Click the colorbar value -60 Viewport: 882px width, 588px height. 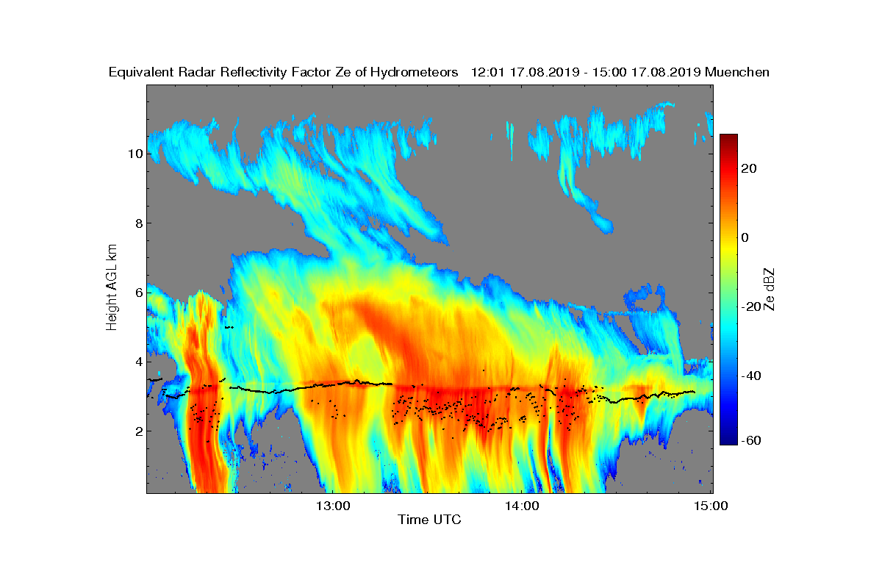[x=752, y=440]
